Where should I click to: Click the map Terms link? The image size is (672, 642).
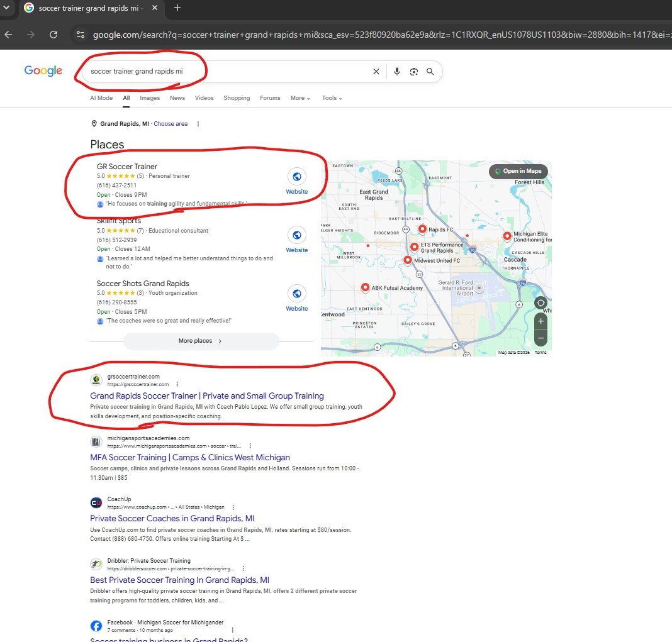click(540, 353)
